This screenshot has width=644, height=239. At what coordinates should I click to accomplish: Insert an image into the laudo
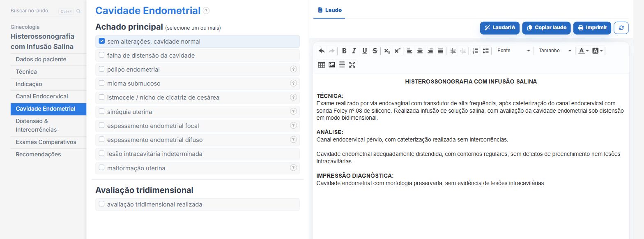coord(332,65)
